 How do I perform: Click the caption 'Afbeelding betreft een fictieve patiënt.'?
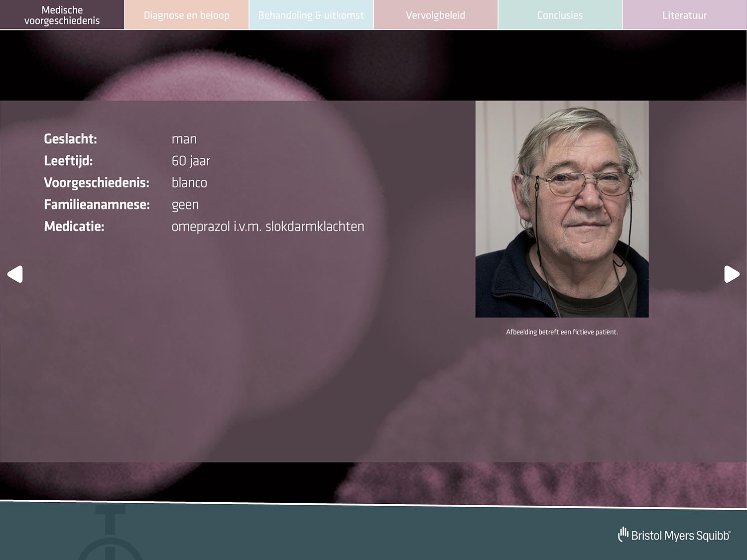click(562, 332)
